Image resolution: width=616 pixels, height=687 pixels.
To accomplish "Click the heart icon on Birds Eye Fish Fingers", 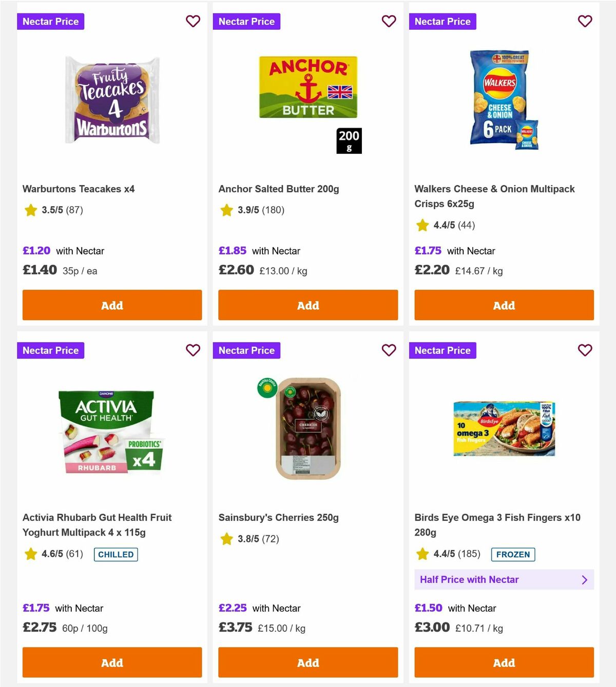I will tap(585, 350).
